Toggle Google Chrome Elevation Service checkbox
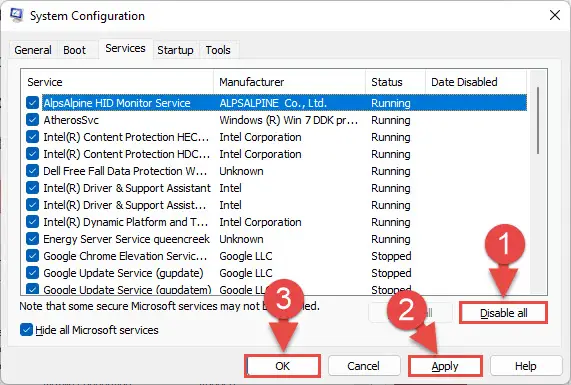This screenshot has height=385, width=571. (32, 256)
